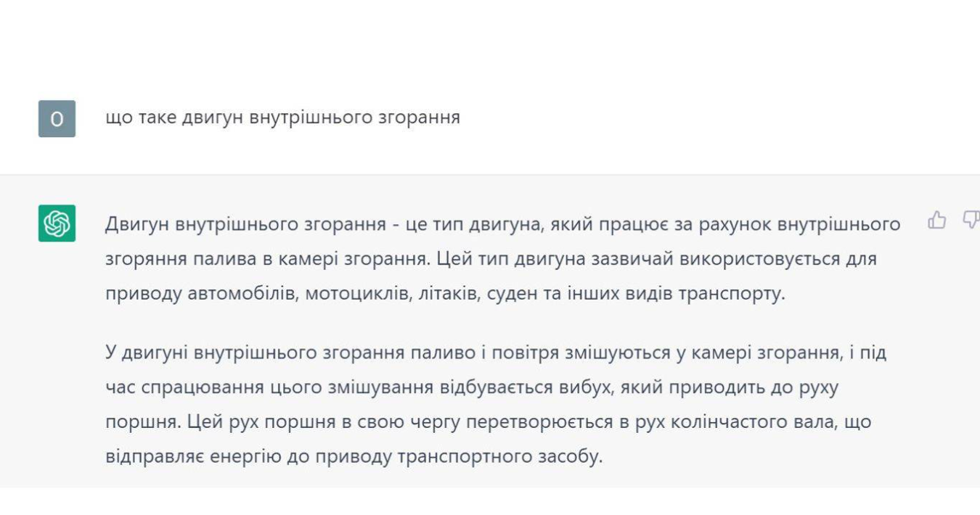This screenshot has width=980, height=515.
Task: Click the green ChatGPT logo avatar
Action: point(57,223)
